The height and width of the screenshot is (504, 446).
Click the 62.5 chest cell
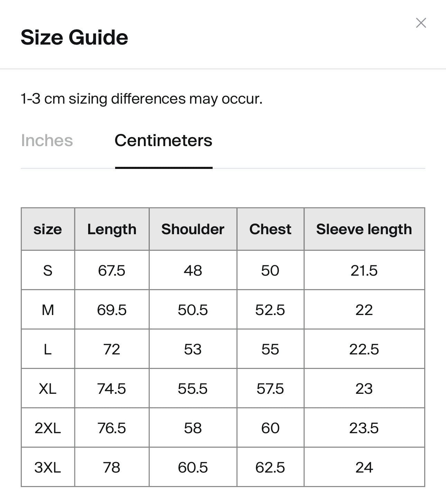click(x=270, y=467)
